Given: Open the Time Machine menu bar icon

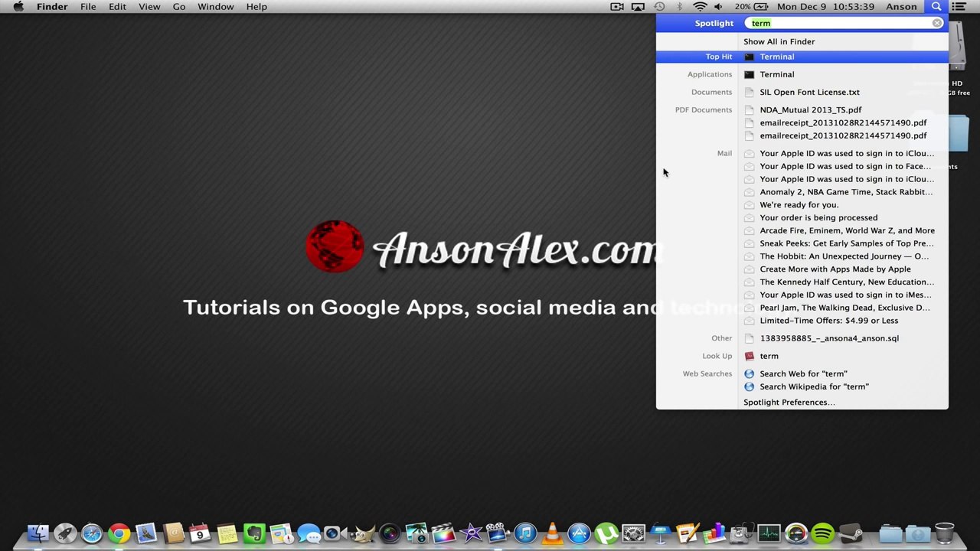Looking at the screenshot, I should pos(659,7).
